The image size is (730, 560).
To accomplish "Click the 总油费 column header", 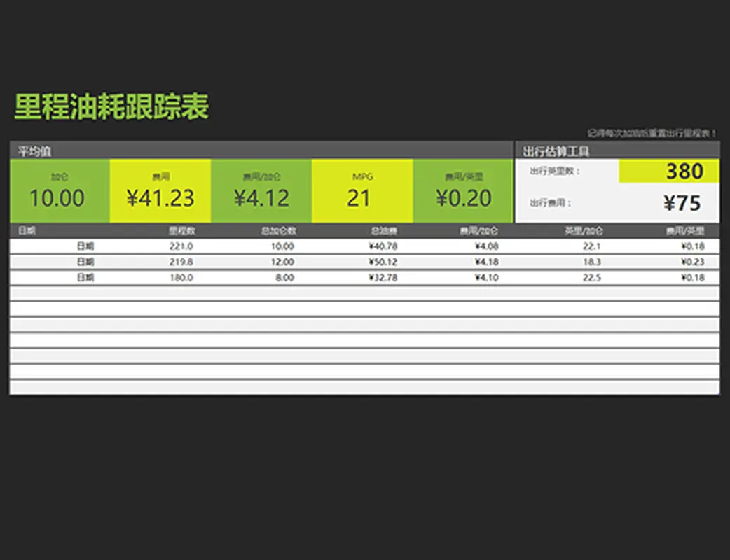I will (384, 230).
